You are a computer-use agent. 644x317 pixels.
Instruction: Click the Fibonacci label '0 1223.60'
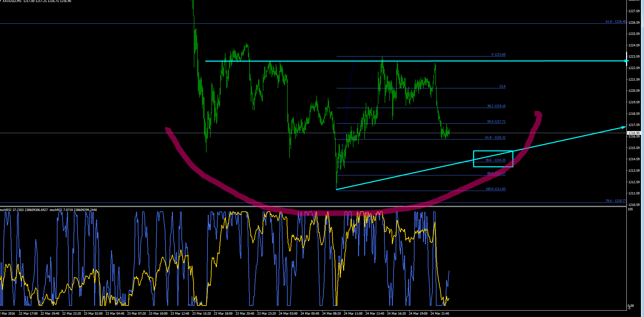[498, 55]
